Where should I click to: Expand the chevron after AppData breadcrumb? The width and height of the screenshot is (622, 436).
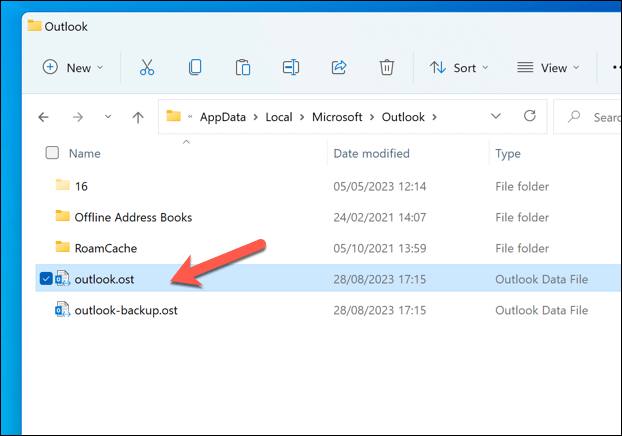[x=256, y=117]
